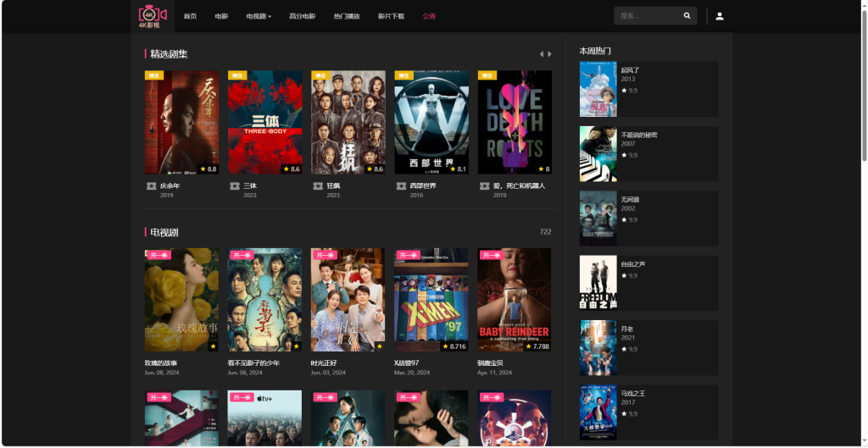Open the 起风了 title in 本周热门

[x=630, y=69]
